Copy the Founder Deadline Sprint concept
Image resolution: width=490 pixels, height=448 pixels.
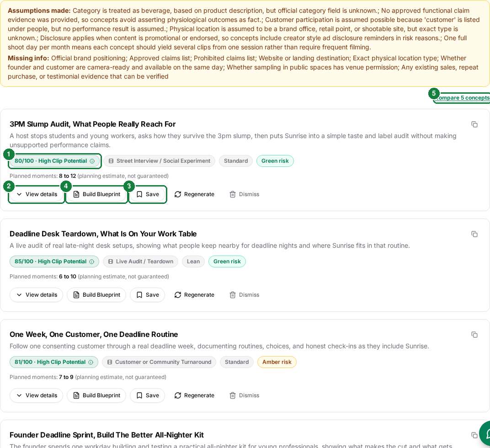pyautogui.click(x=474, y=435)
